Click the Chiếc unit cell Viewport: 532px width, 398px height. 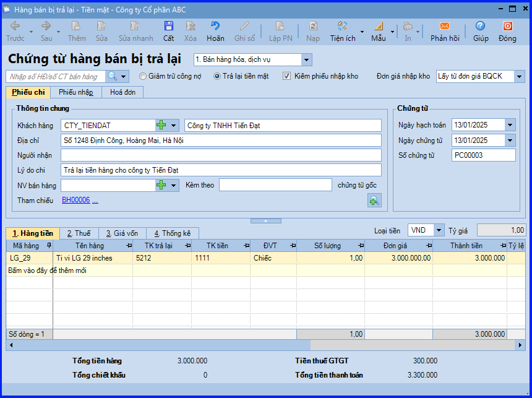(x=273, y=258)
